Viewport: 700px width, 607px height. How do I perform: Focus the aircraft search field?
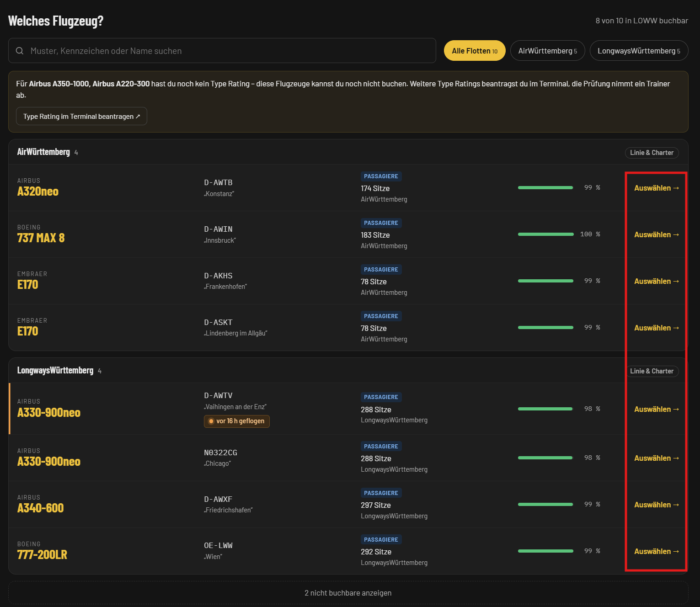[222, 51]
